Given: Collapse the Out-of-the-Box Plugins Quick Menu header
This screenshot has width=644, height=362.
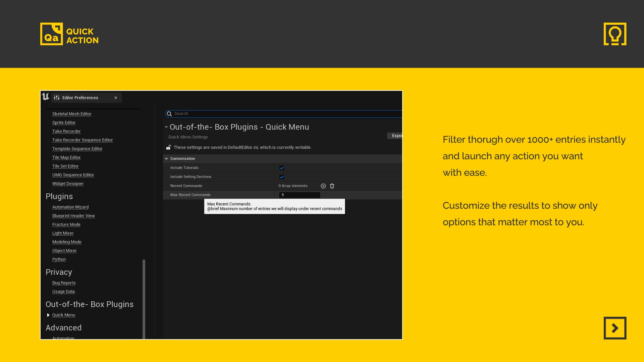Looking at the screenshot, I should (166, 127).
